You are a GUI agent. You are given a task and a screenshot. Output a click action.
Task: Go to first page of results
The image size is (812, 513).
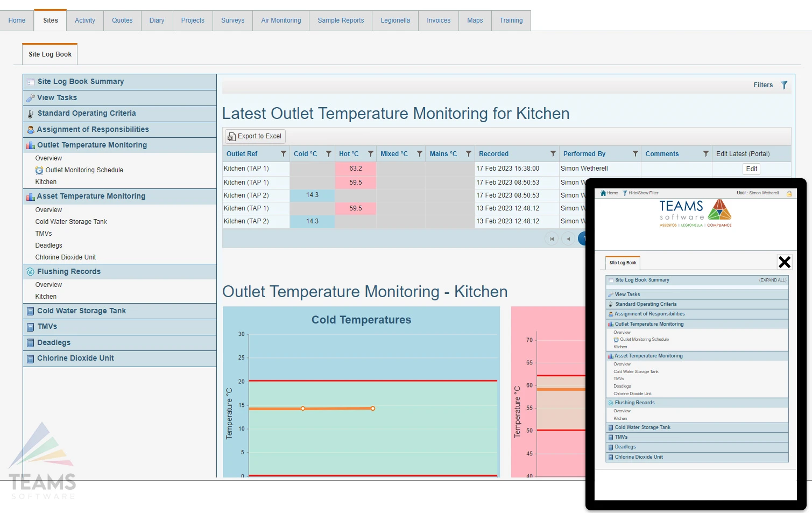tap(552, 239)
